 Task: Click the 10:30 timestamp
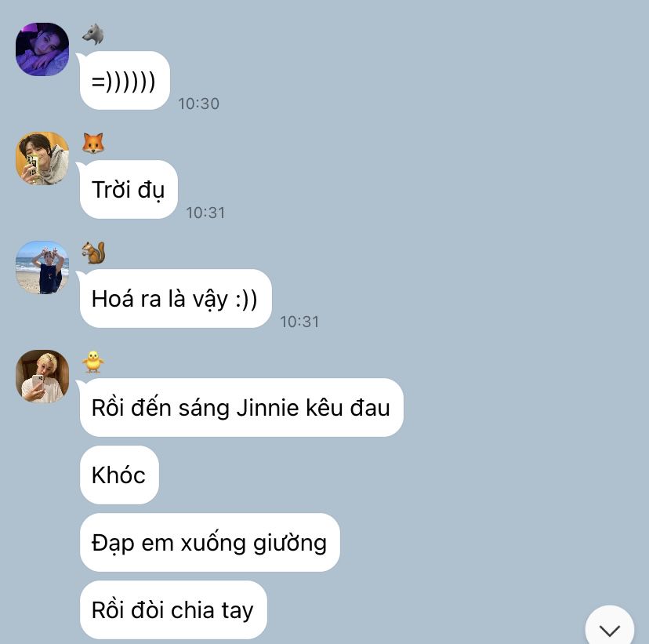pos(198,104)
